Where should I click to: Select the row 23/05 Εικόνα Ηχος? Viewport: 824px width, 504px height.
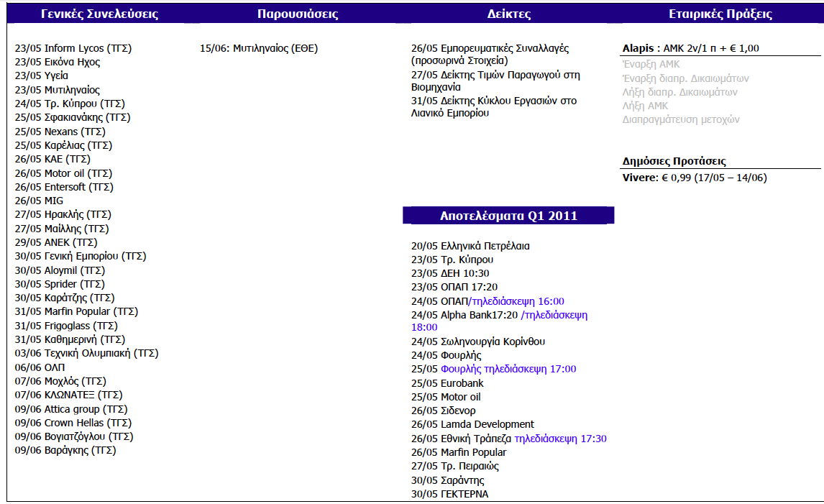coord(58,62)
